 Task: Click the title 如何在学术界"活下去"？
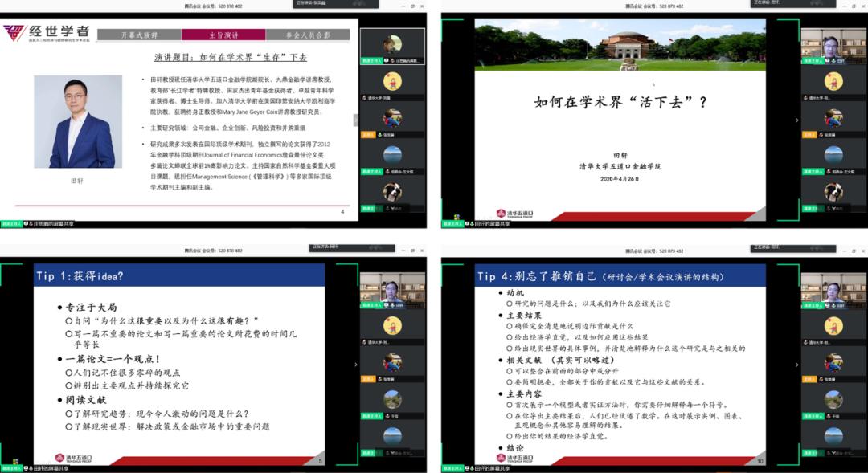(620, 102)
